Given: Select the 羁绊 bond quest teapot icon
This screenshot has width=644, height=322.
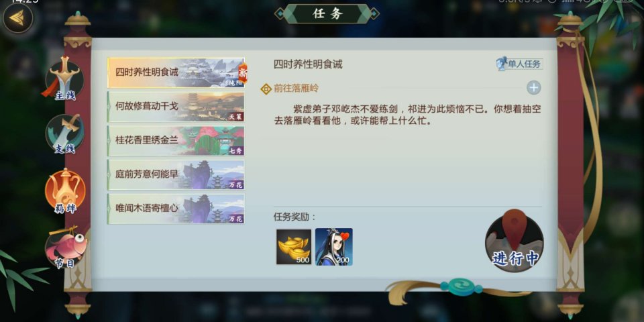Looking at the screenshot, I should [x=65, y=191].
